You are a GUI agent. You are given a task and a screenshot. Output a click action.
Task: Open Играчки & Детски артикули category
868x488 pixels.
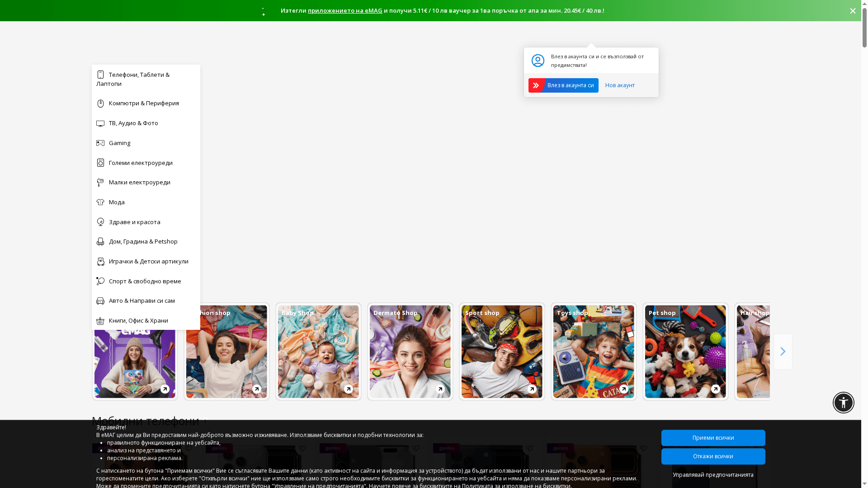146,262
